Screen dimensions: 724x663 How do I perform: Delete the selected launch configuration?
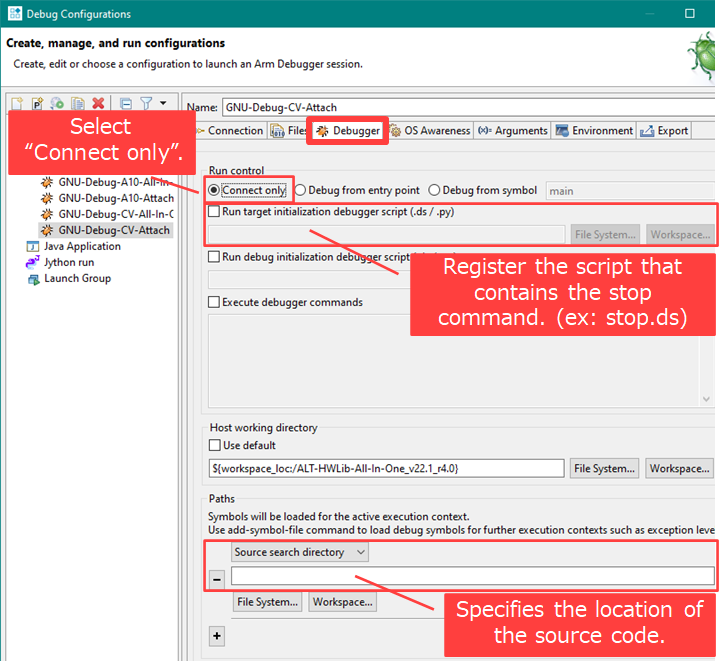coord(98,103)
